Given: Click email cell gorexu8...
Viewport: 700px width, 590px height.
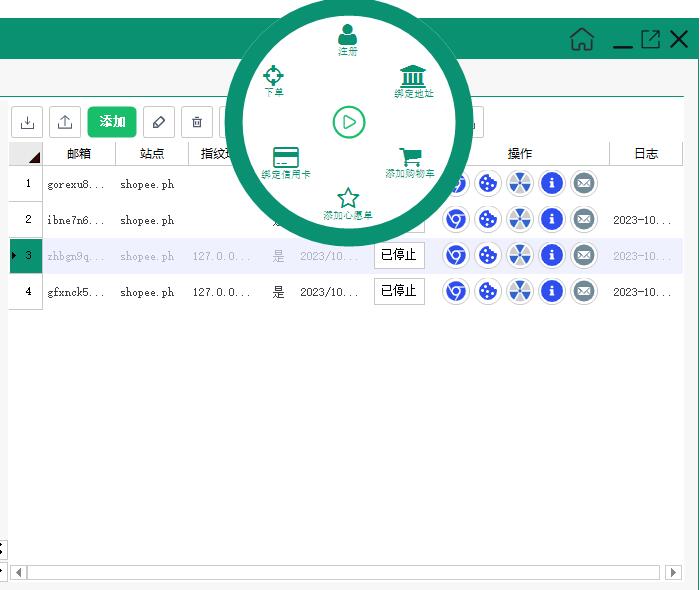Looking at the screenshot, I should coord(79,184).
